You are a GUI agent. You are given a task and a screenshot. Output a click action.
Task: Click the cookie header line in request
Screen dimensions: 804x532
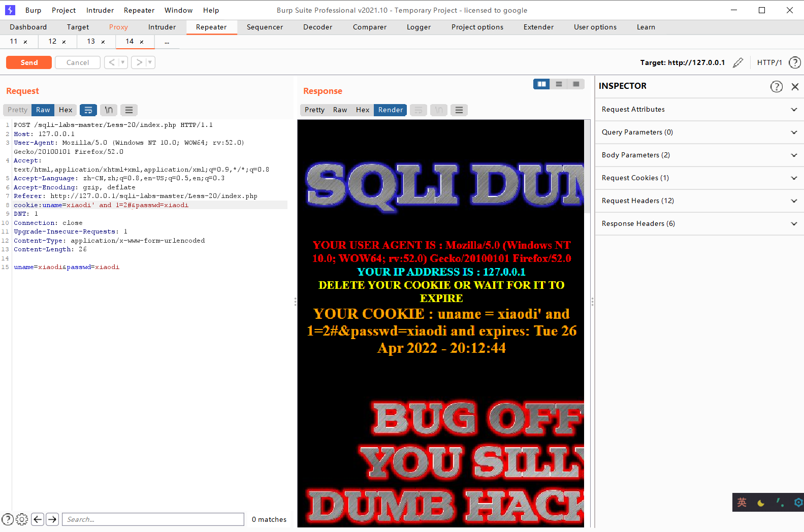click(150, 205)
